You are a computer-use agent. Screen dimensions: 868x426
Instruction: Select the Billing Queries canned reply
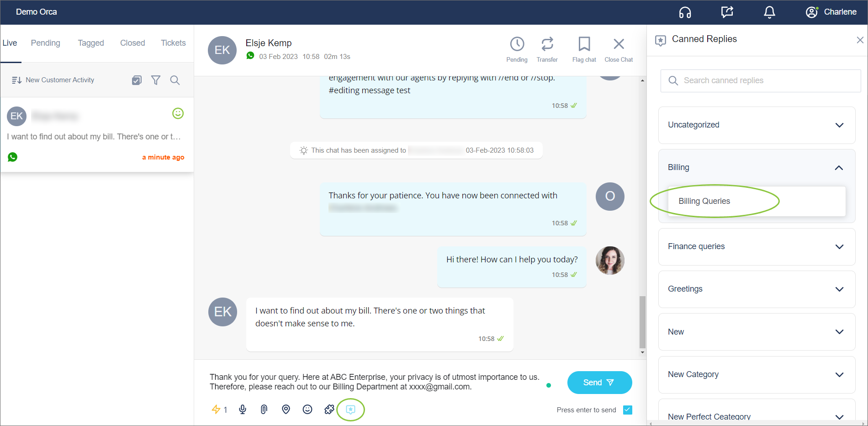point(704,201)
